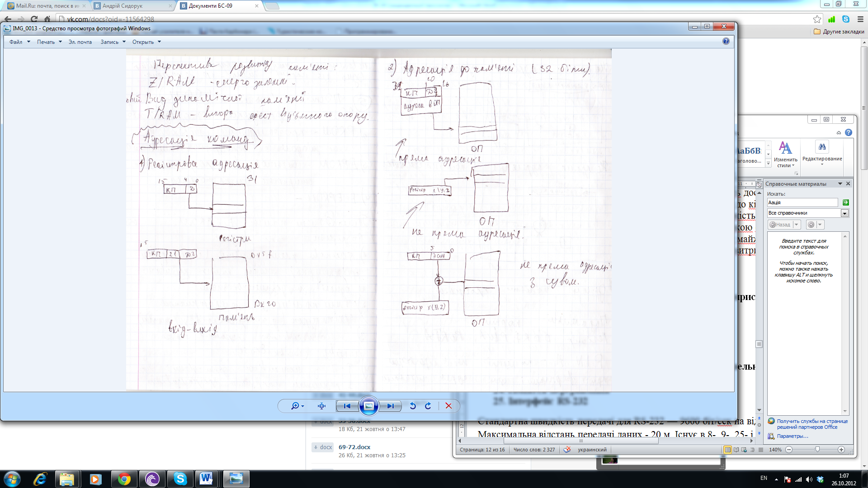The height and width of the screenshot is (488, 868).
Task: Go to Chrome home page
Action: (47, 19)
